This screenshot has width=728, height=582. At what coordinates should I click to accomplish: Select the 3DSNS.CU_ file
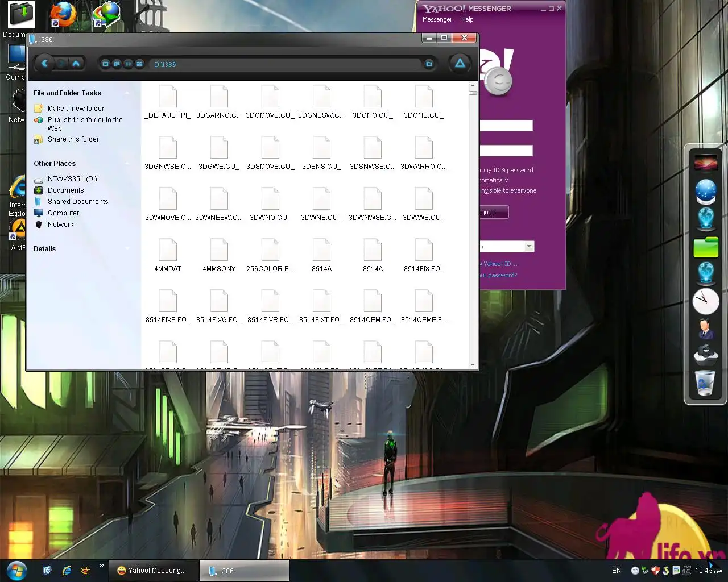pyautogui.click(x=321, y=153)
